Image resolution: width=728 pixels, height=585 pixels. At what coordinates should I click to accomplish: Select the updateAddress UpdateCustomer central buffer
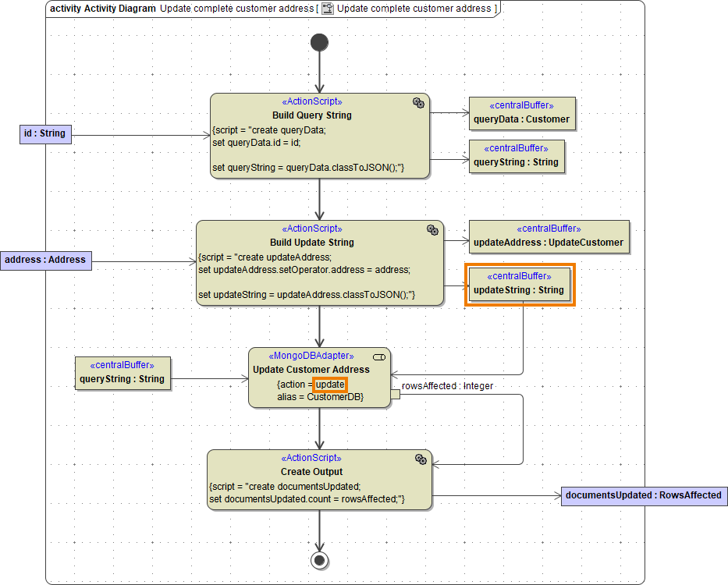click(x=549, y=236)
